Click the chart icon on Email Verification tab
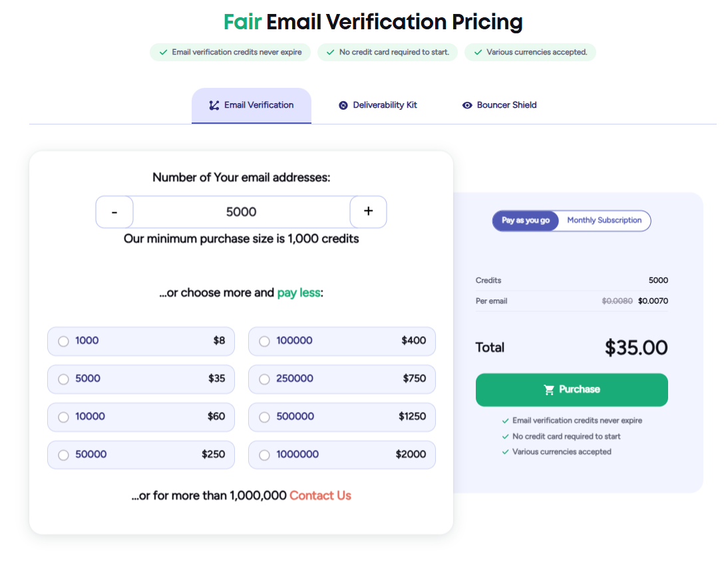Image resolution: width=728 pixels, height=573 pixels. [213, 105]
